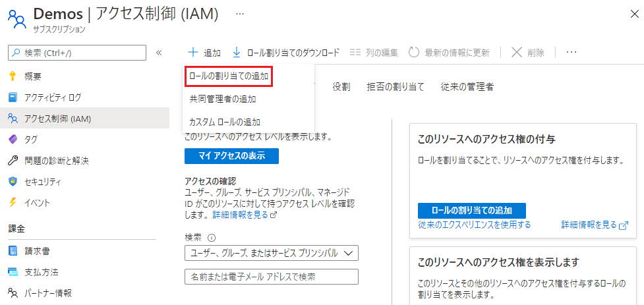
Task: Collapse the sidebar with double chevron
Action: (159, 53)
